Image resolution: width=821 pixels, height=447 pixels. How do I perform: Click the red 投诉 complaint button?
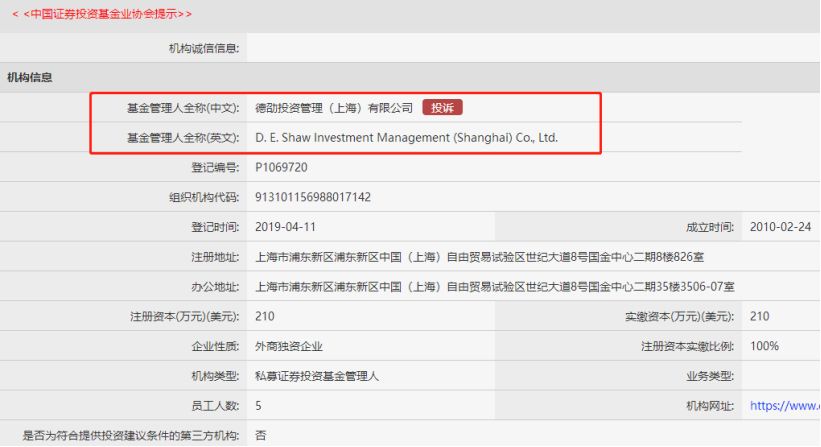(442, 108)
